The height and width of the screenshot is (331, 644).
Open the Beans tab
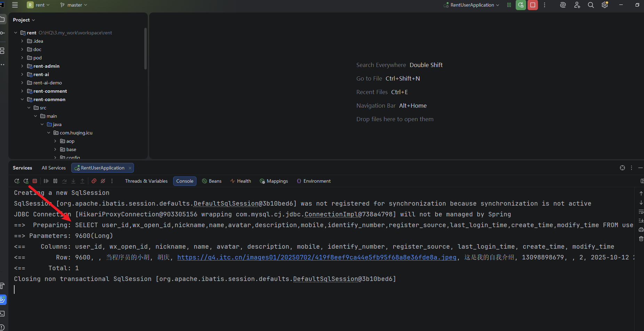[212, 181]
